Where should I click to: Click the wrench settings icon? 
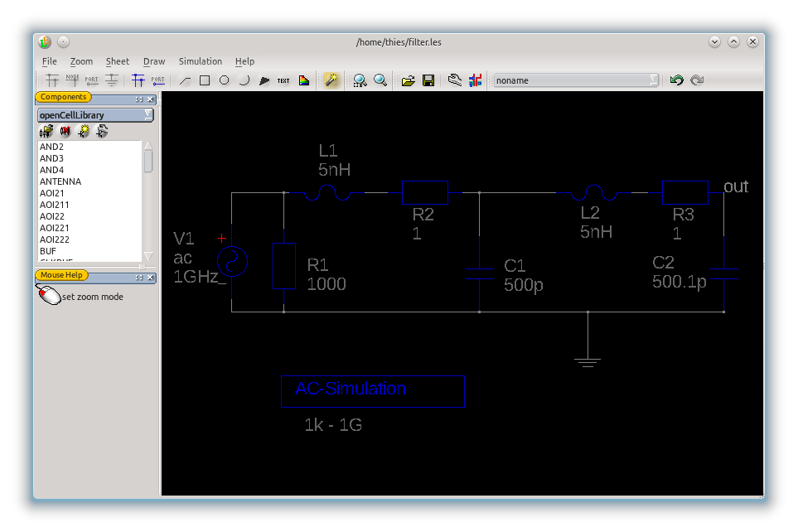pyautogui.click(x=454, y=80)
